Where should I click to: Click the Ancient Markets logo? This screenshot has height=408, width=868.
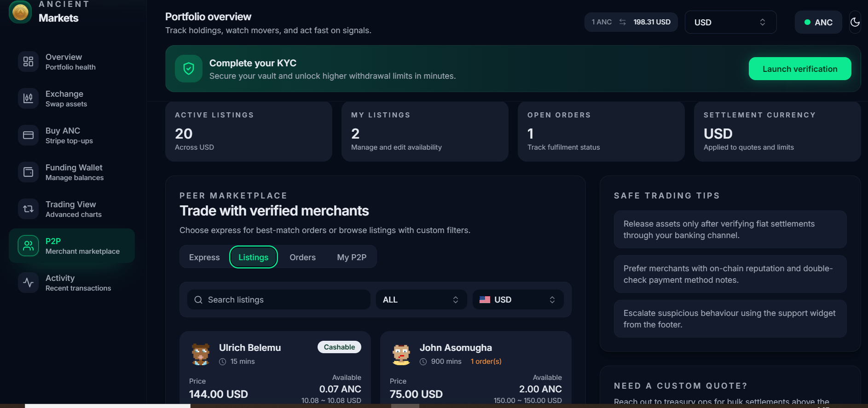point(20,12)
